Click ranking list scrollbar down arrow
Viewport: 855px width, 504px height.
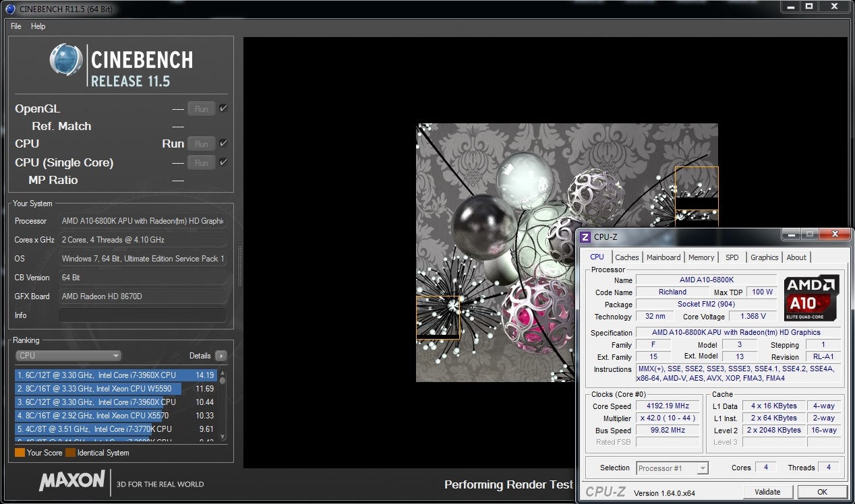tap(223, 438)
